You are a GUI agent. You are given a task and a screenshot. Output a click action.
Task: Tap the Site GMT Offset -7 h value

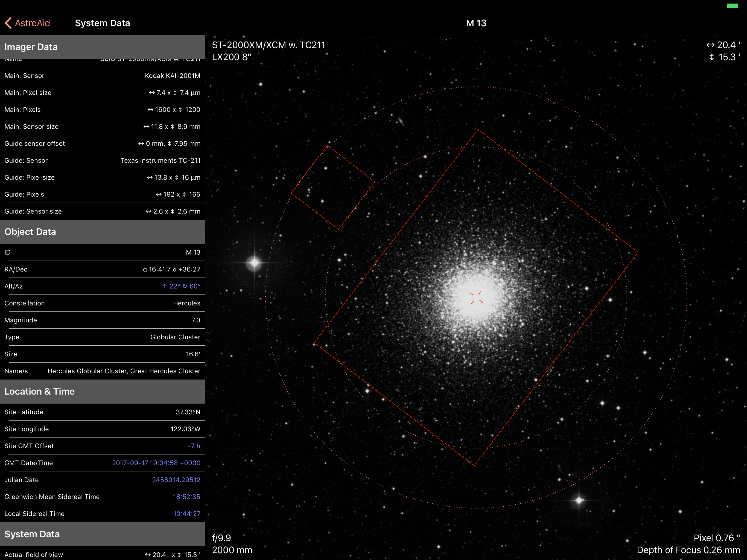pyautogui.click(x=194, y=446)
